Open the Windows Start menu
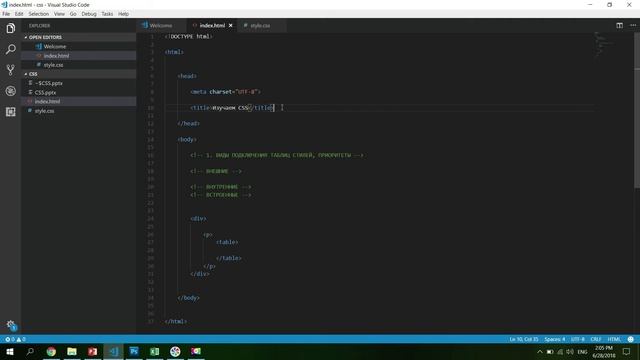The image size is (640, 360). click(10, 351)
